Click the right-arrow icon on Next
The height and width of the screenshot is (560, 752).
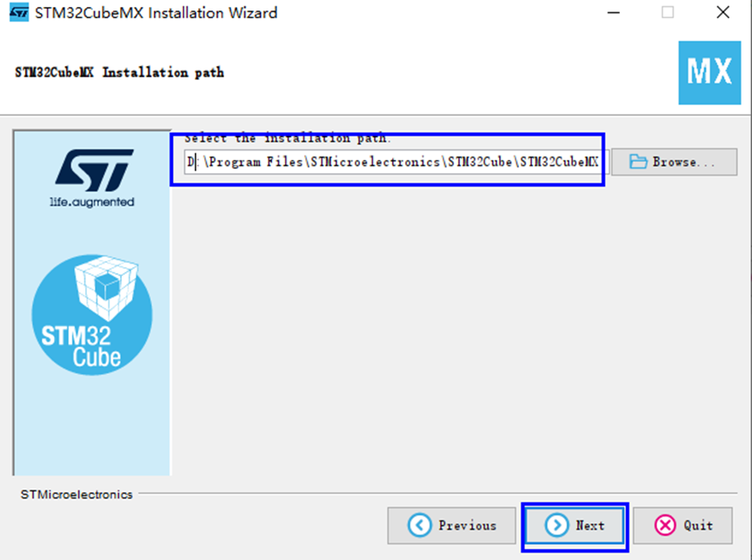(x=556, y=525)
